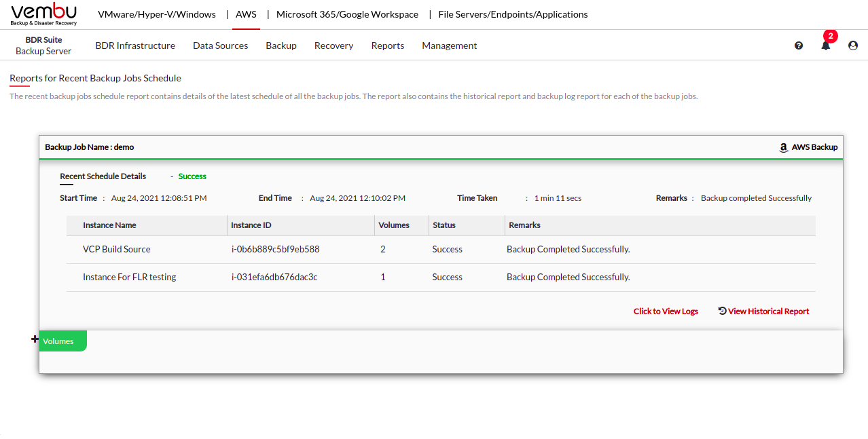Switch to the VMware/Hyper-V/Windows tab
Viewport: 868px width, 439px height.
click(x=157, y=14)
